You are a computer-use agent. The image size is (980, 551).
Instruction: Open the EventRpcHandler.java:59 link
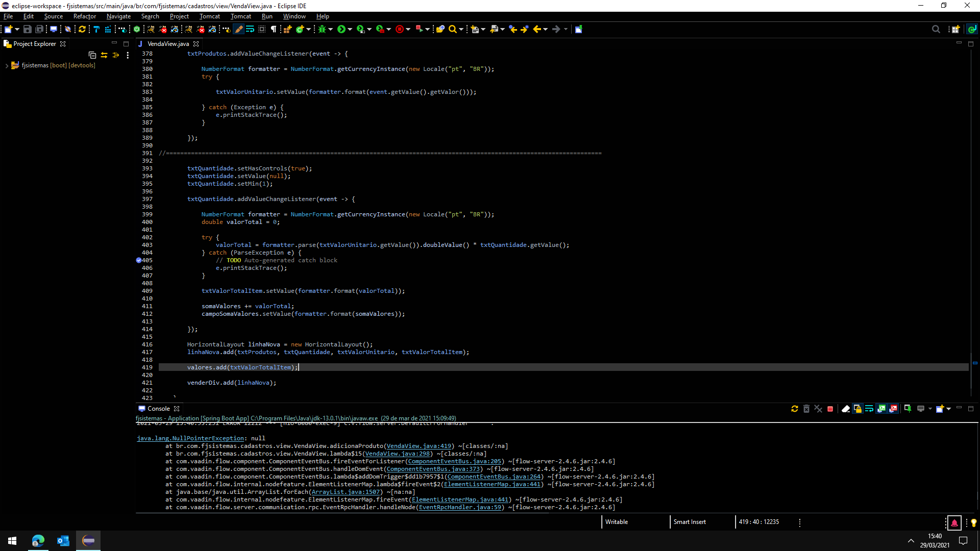point(460,507)
